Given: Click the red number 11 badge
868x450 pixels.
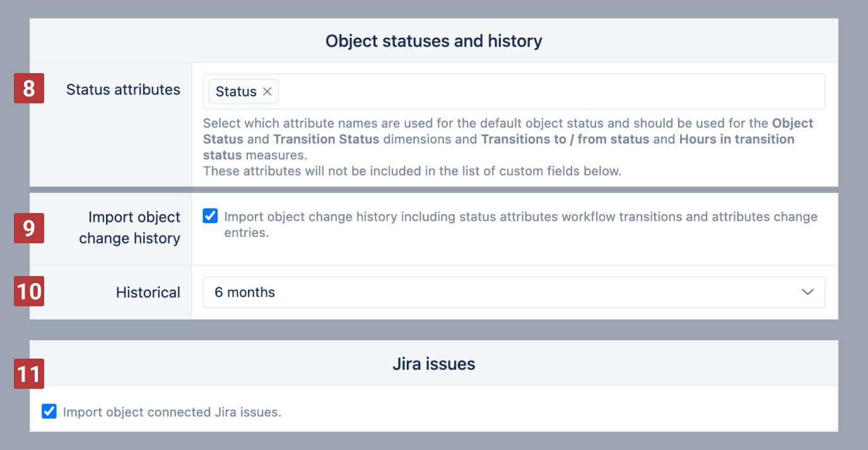Looking at the screenshot, I should [x=29, y=374].
